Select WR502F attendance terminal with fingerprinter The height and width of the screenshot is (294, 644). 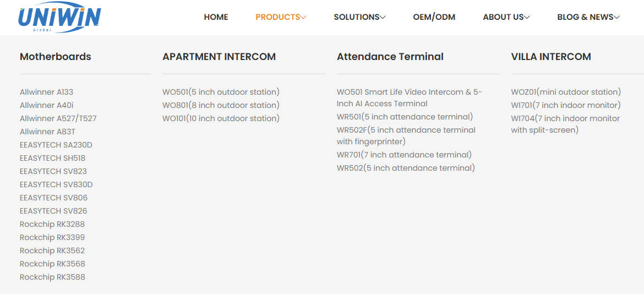[406, 135]
